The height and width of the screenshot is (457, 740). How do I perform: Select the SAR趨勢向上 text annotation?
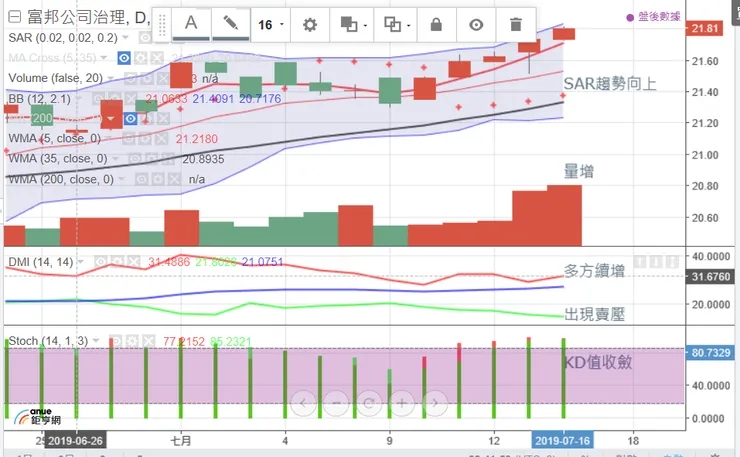(610, 84)
